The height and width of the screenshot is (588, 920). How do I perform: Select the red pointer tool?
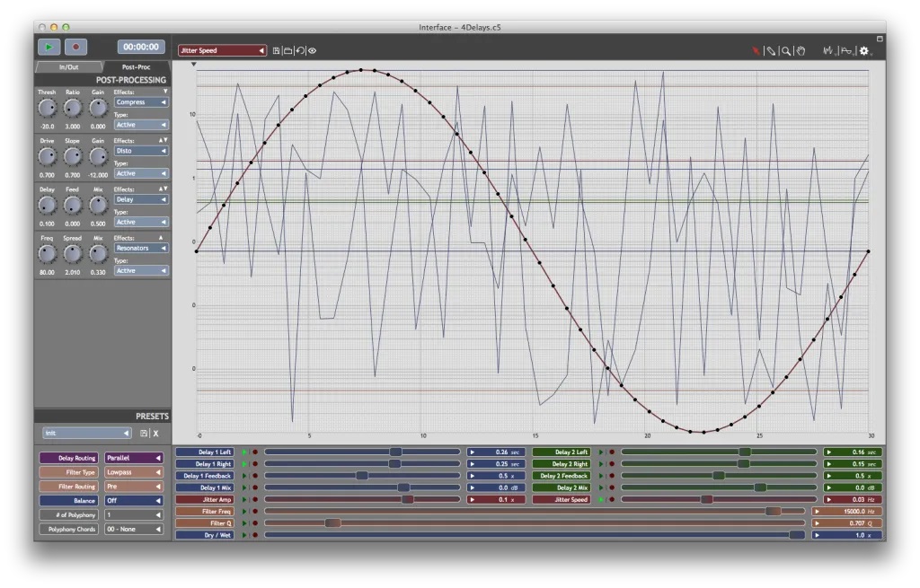click(756, 51)
